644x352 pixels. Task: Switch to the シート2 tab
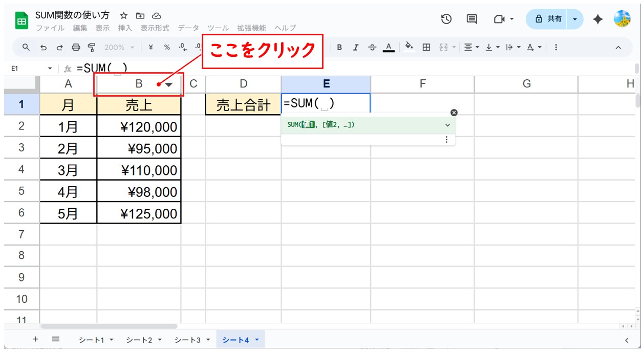click(x=144, y=340)
